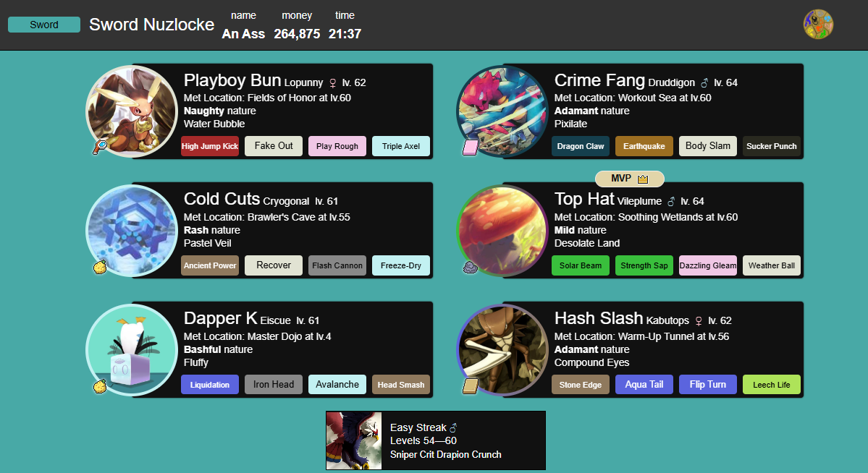The width and height of the screenshot is (868, 473).
Task: Select Playboy Bun Lopunny portrait
Action: [132, 111]
